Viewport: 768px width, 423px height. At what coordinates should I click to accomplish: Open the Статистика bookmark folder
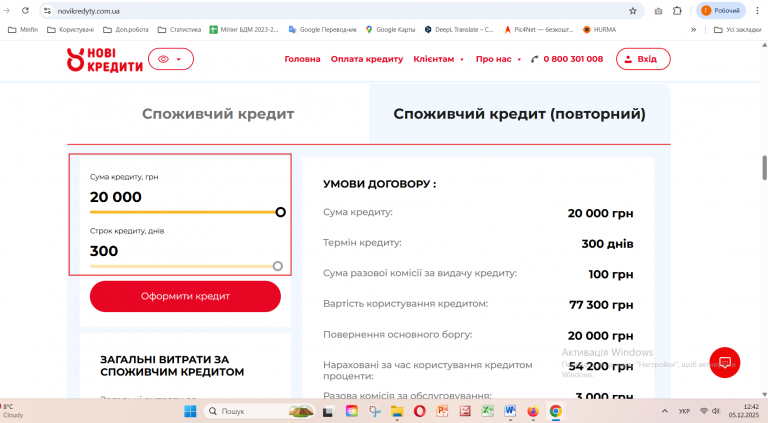(180, 29)
